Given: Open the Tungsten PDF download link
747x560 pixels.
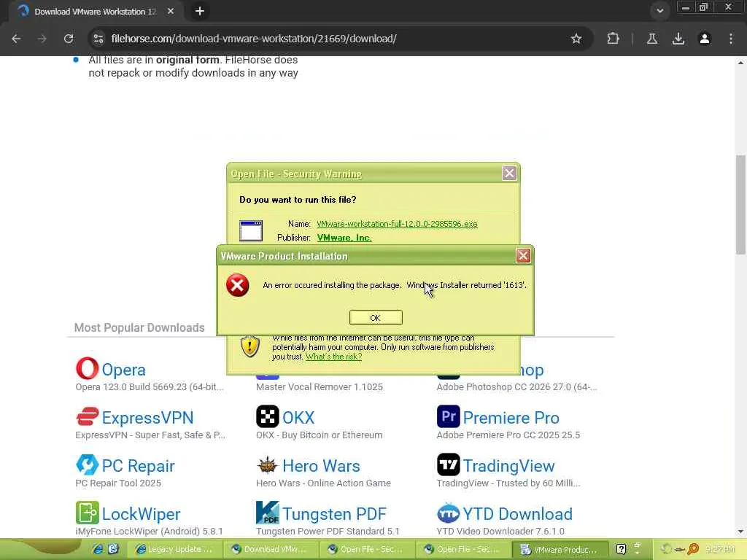Looking at the screenshot, I should tap(334, 514).
